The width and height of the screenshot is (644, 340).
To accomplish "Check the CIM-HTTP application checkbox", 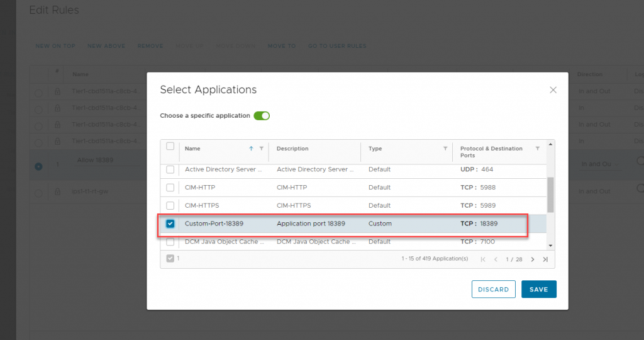I will coord(170,188).
